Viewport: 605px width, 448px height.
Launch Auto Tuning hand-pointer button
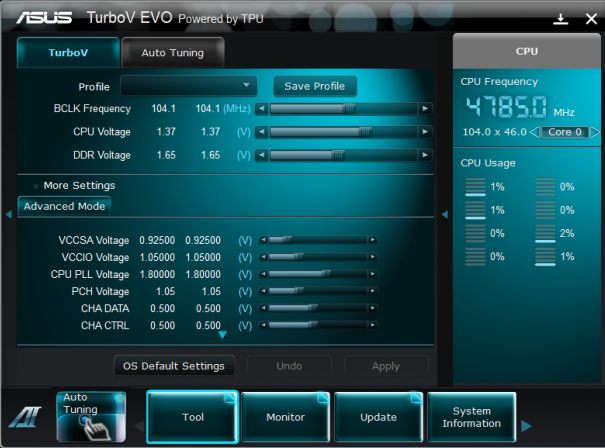(x=91, y=417)
